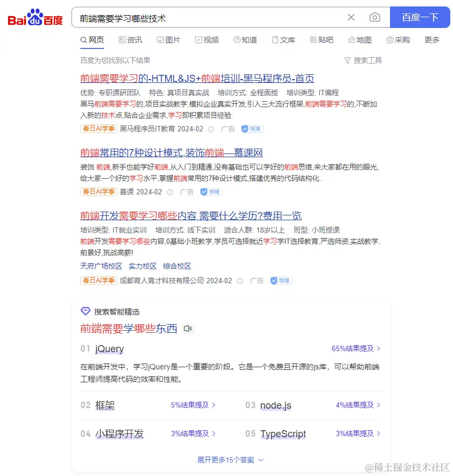The height and width of the screenshot is (476, 453).
Task: Switch to the 图片 tab
Action: 169,40
